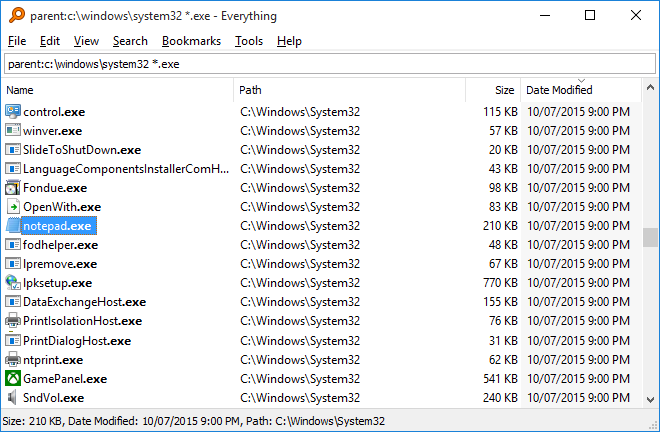
Task: Open the File menu
Action: pos(17,41)
